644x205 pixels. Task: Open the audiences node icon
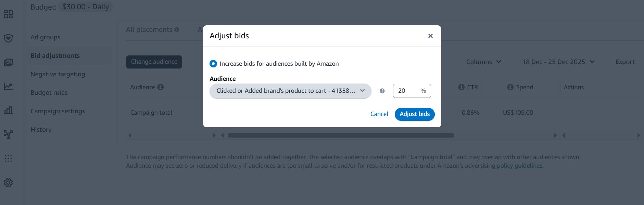(9, 134)
